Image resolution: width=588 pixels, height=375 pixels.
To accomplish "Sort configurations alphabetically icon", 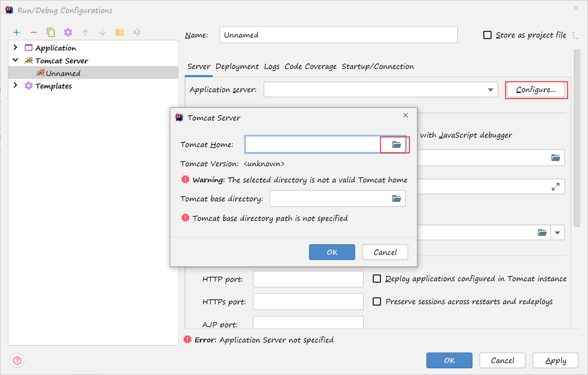I will [137, 32].
